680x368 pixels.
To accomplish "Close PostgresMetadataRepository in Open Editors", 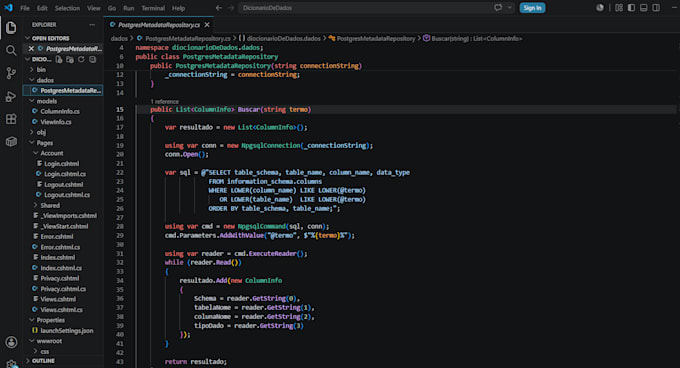I will click(31, 49).
